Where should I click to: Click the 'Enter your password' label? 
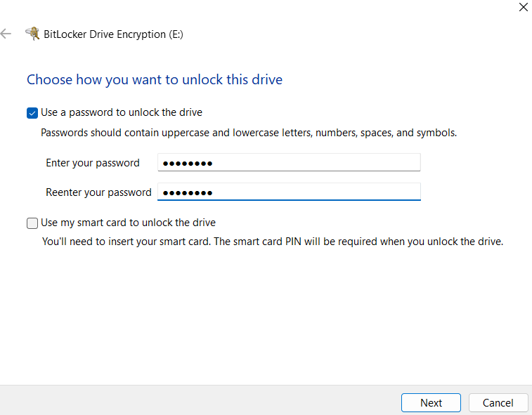[93, 163]
